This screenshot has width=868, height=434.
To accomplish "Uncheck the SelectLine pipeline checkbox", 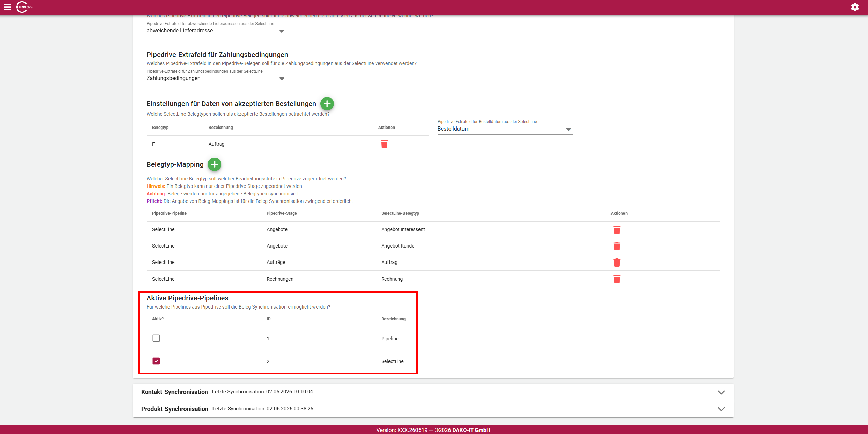I will (156, 361).
